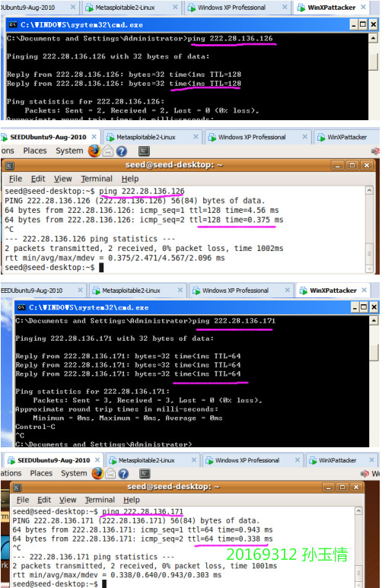Image resolution: width=382 pixels, height=588 pixels.
Task: Click volume icon in panel above 222.28.136.126 Ubuntu terminal
Action: pos(375,151)
